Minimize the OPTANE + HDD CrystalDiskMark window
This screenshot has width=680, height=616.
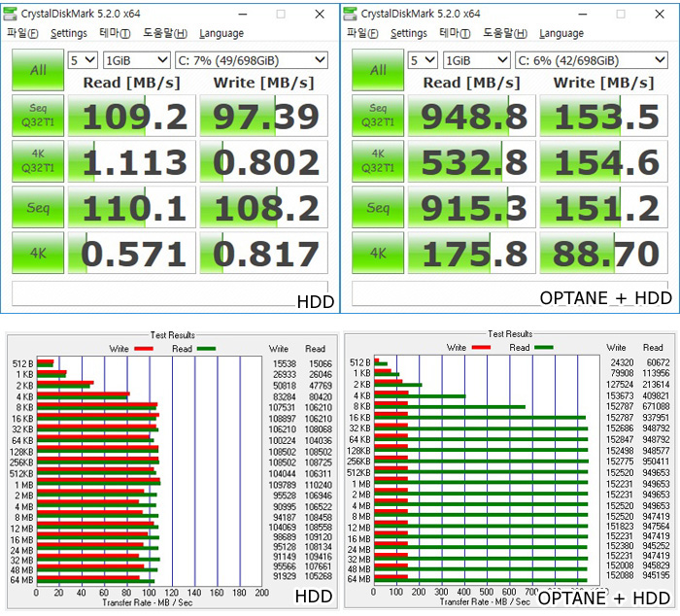(x=583, y=15)
